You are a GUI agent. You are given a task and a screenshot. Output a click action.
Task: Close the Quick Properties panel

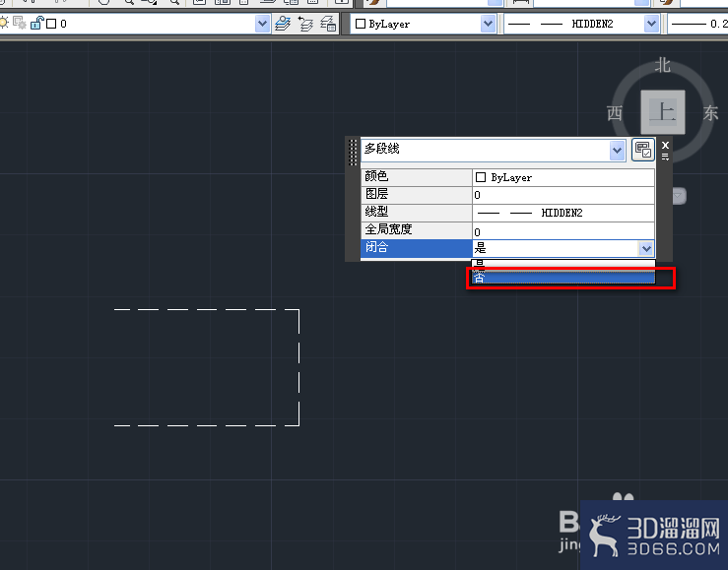click(x=665, y=145)
